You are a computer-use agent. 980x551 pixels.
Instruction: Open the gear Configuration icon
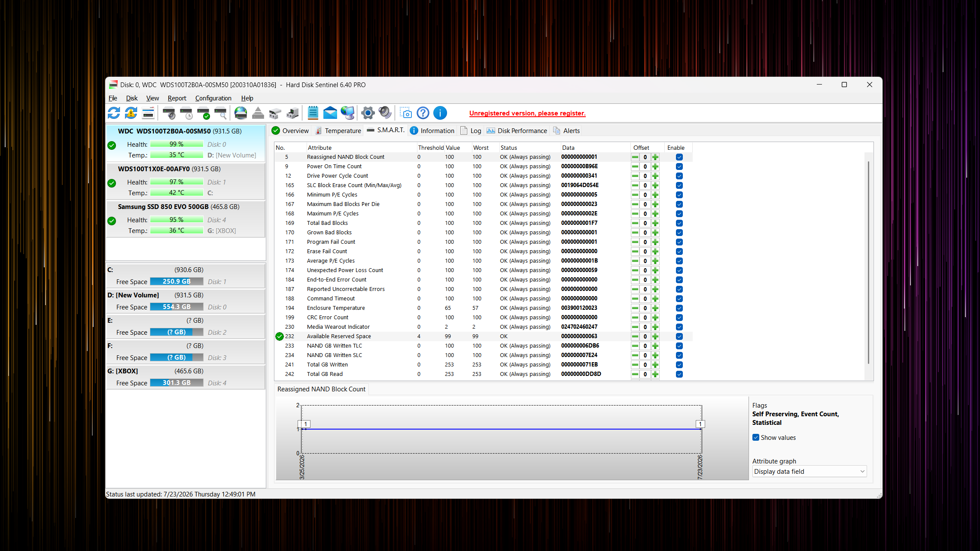(x=368, y=113)
